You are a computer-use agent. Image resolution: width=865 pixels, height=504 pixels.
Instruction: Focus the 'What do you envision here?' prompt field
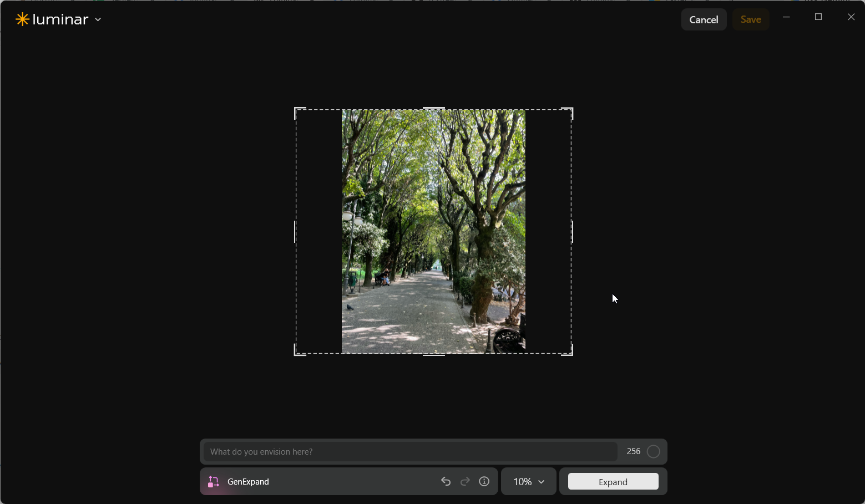tap(410, 451)
